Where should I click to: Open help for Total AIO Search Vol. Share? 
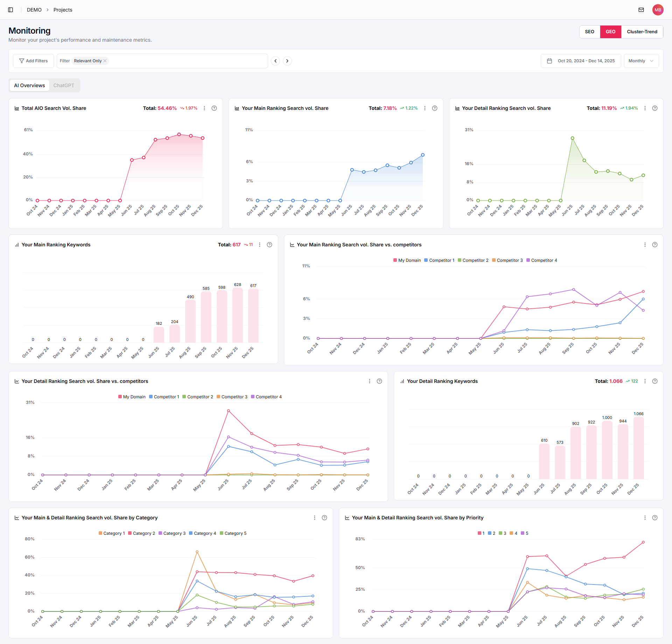click(x=214, y=108)
